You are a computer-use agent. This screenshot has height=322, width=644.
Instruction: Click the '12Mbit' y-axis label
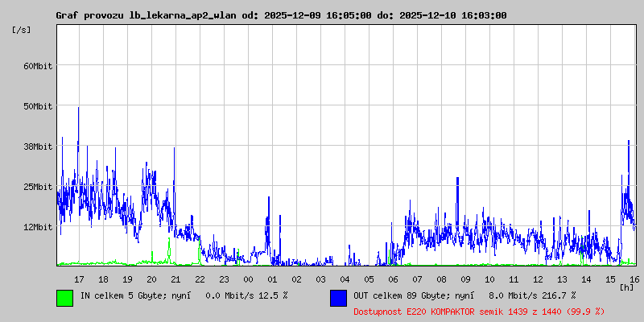tap(38, 227)
